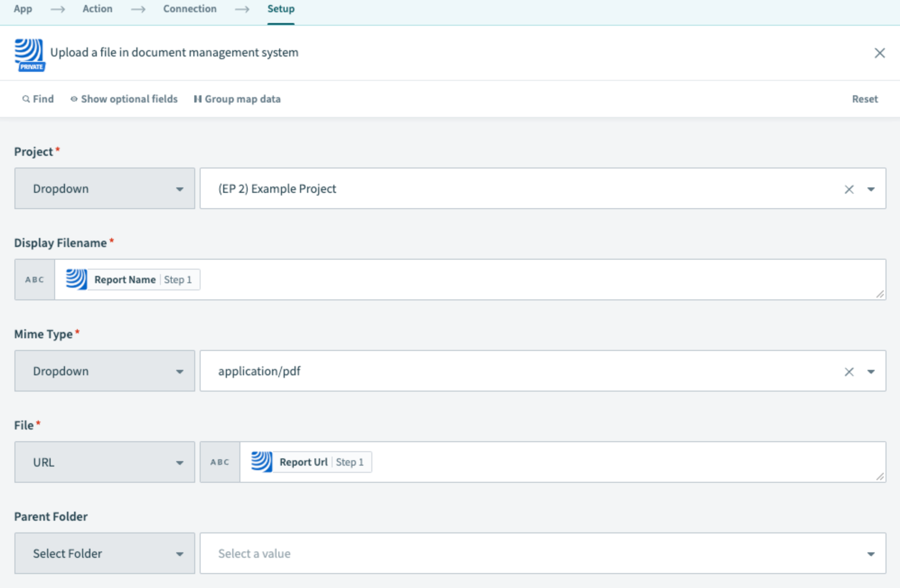Viewport: 900px width, 588px height.
Task: Open the Select Folder mode dropdown
Action: [x=105, y=553]
